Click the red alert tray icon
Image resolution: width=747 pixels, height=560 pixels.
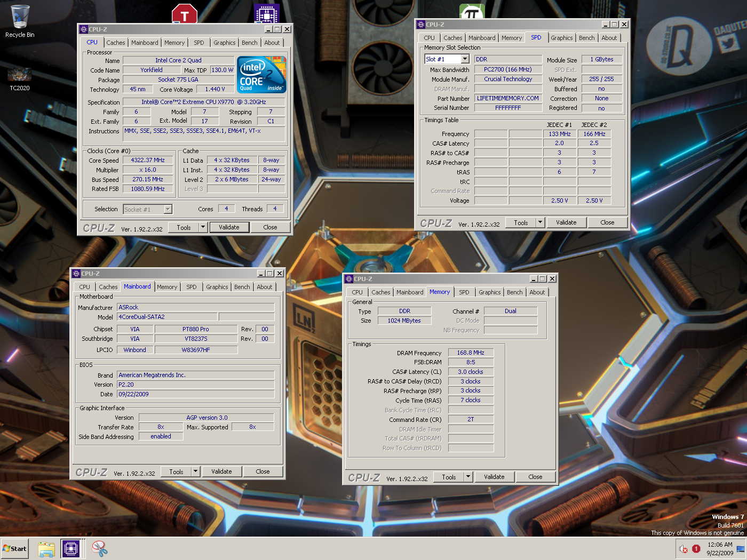[x=696, y=548]
